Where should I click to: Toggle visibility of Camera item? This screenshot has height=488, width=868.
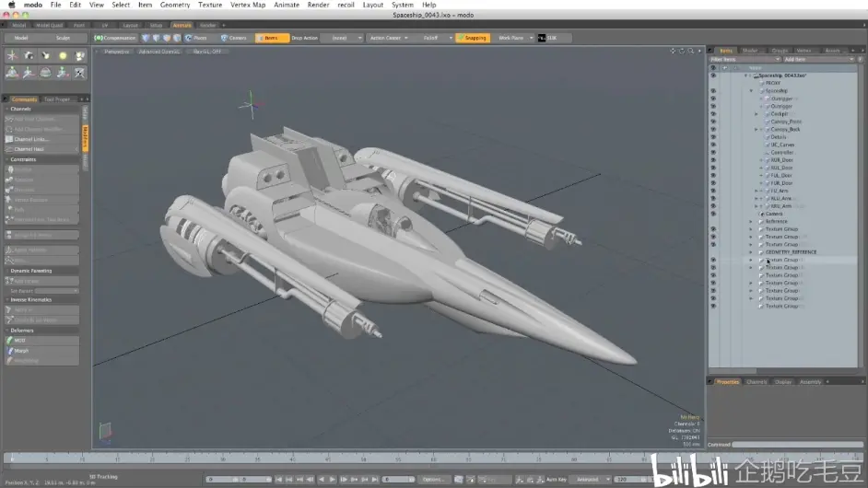(713, 214)
